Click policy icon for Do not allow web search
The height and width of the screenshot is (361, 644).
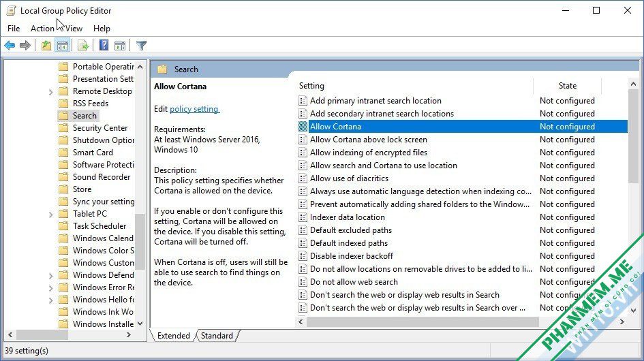(303, 282)
